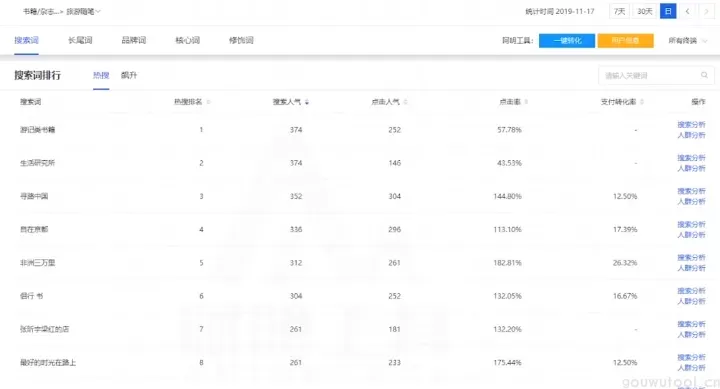Click the 144.80% click rate value
The height and width of the screenshot is (389, 720).
tap(507, 196)
